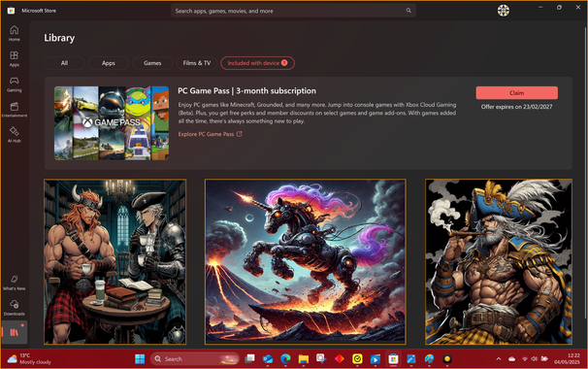The width and height of the screenshot is (588, 369).
Task: Filter library by Games
Action: (152, 63)
